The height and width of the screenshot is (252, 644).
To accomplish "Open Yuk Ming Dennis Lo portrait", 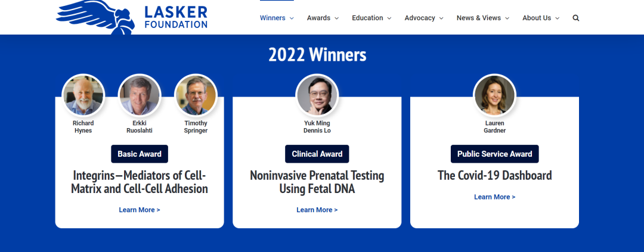I will 317,95.
